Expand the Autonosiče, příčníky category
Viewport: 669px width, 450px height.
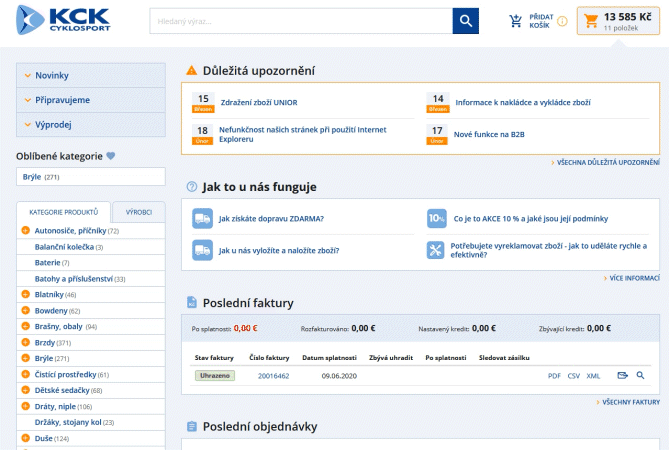click(25, 231)
